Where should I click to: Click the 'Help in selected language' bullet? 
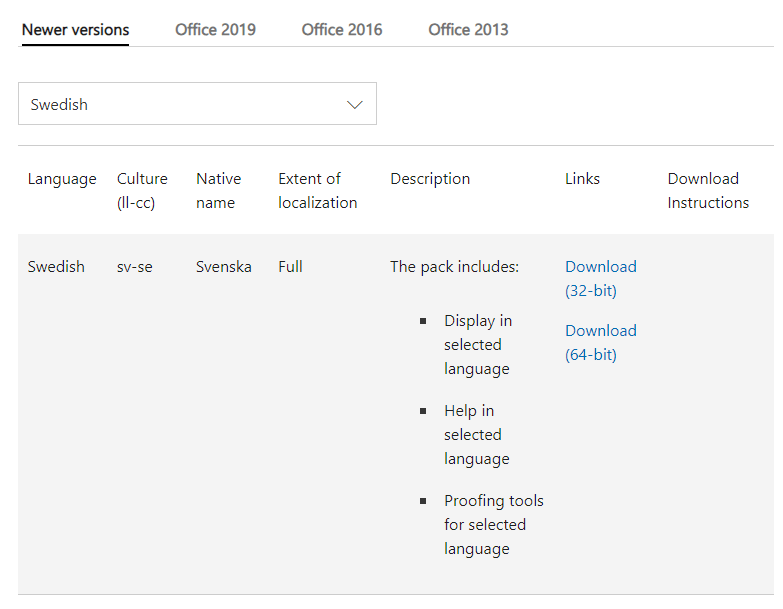[x=477, y=434]
